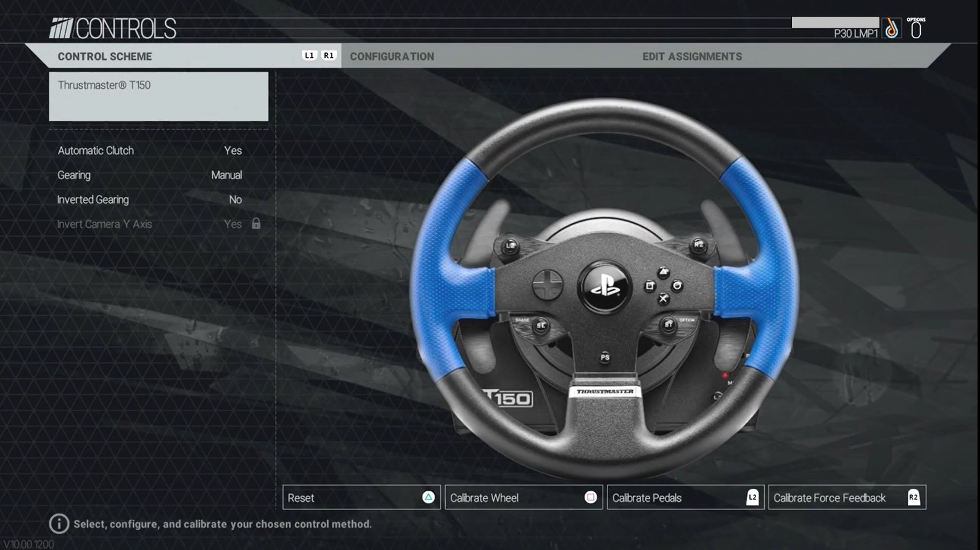This screenshot has height=550, width=980.
Task: Click the L2 trigger icon on Calibrate Pedals
Action: coord(752,498)
